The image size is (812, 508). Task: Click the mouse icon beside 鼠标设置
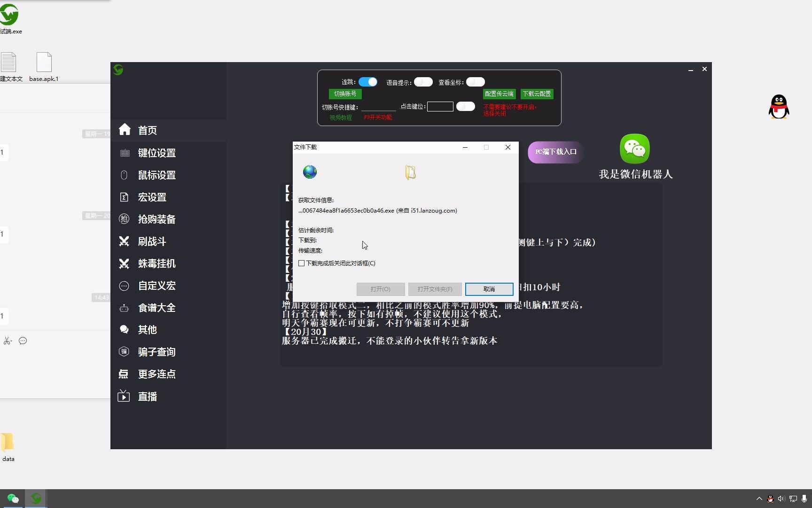pyautogui.click(x=124, y=175)
